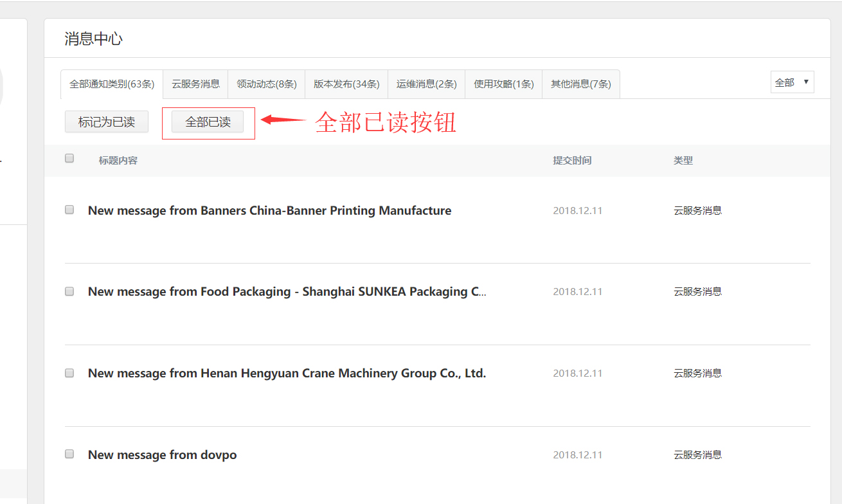Open the 版本发布(34条) tab
The height and width of the screenshot is (504, 842).
point(346,84)
